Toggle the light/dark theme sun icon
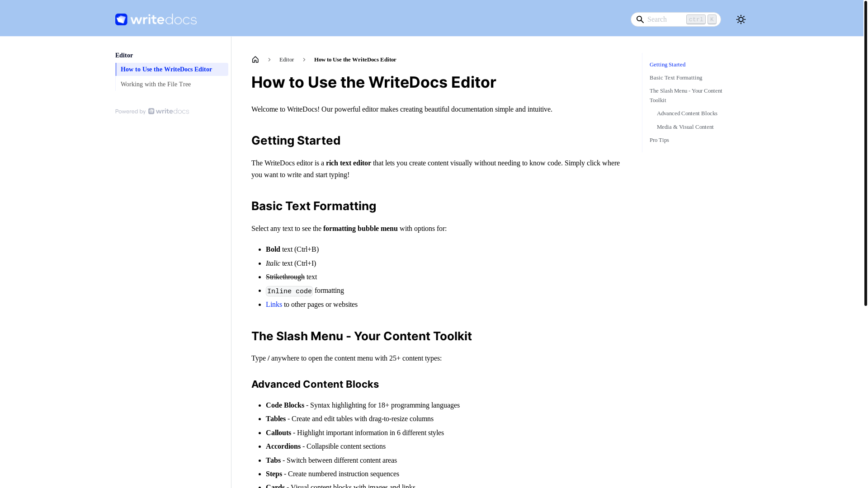 (x=741, y=19)
